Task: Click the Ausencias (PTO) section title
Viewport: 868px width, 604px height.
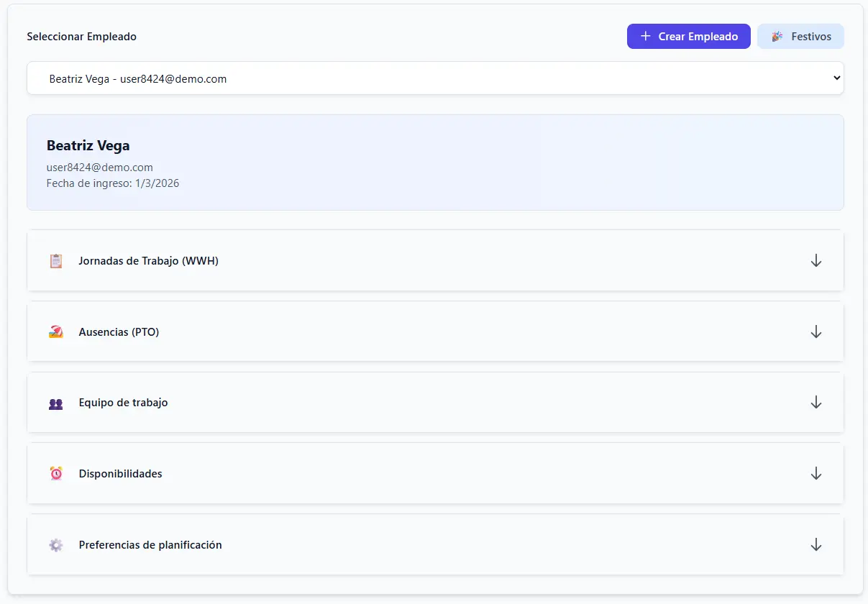Action: [x=119, y=332]
